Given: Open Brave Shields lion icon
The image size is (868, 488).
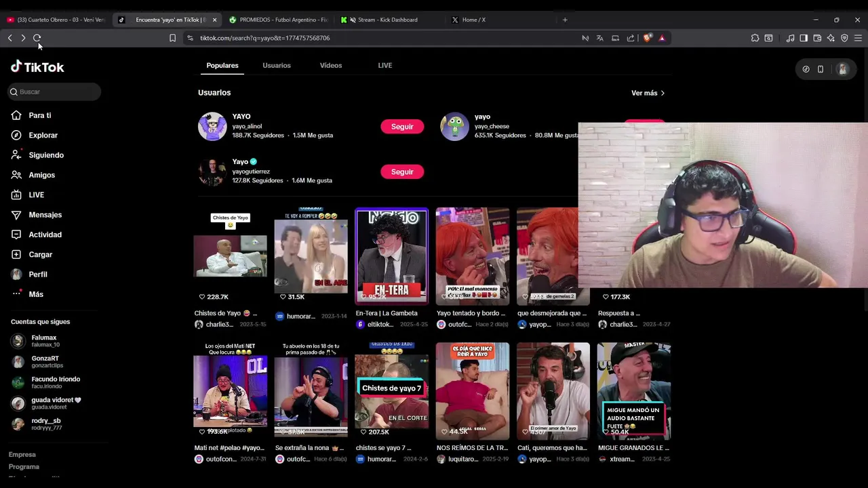Looking at the screenshot, I should [x=647, y=38].
